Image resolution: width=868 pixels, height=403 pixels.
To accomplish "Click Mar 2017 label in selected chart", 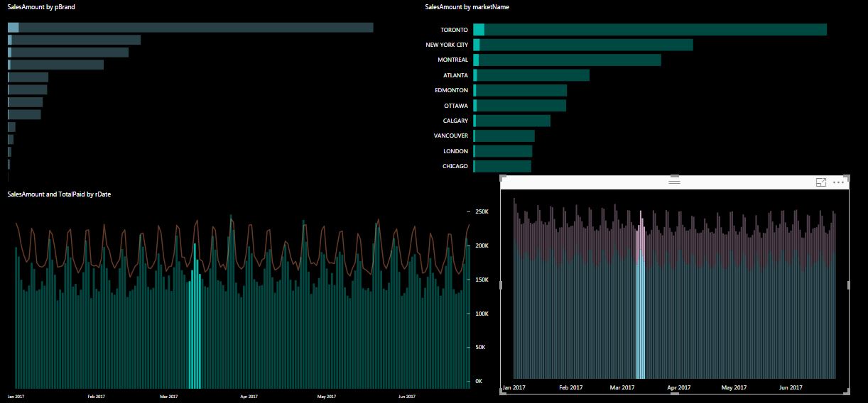I will pos(622,387).
